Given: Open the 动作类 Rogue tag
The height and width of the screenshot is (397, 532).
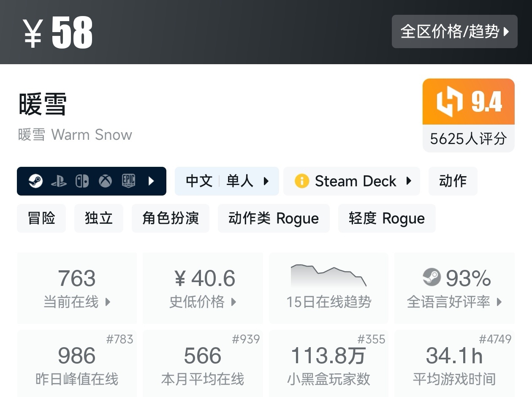Looking at the screenshot, I should tap(273, 218).
